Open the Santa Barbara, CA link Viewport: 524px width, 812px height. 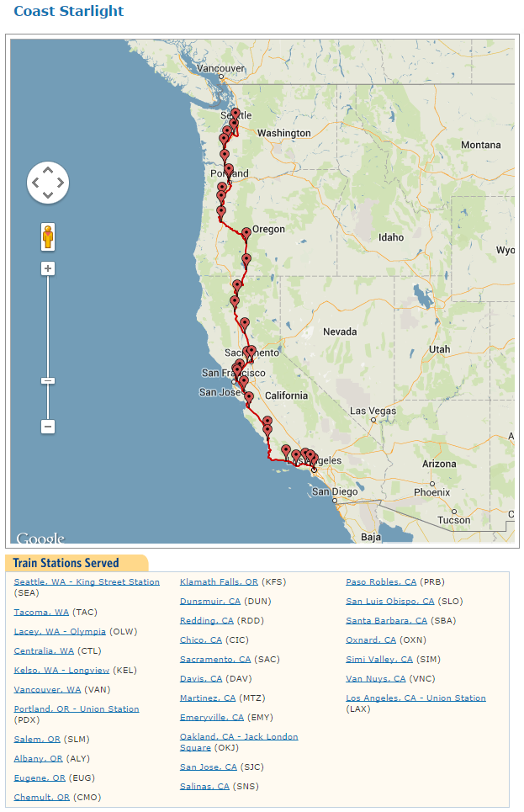(387, 620)
